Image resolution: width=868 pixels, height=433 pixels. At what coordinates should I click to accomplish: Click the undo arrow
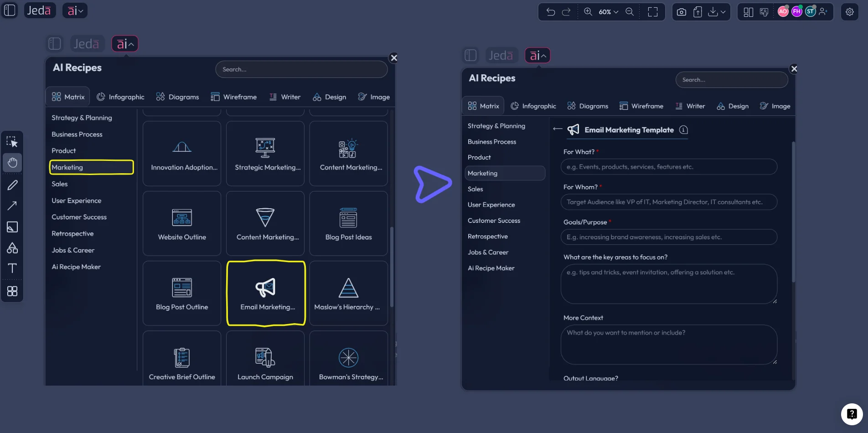tap(551, 12)
